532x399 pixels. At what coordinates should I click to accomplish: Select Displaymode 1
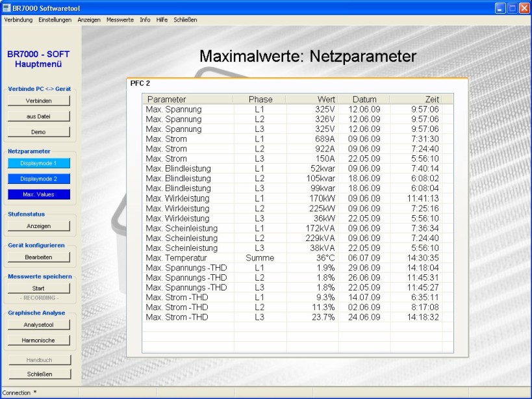39,163
